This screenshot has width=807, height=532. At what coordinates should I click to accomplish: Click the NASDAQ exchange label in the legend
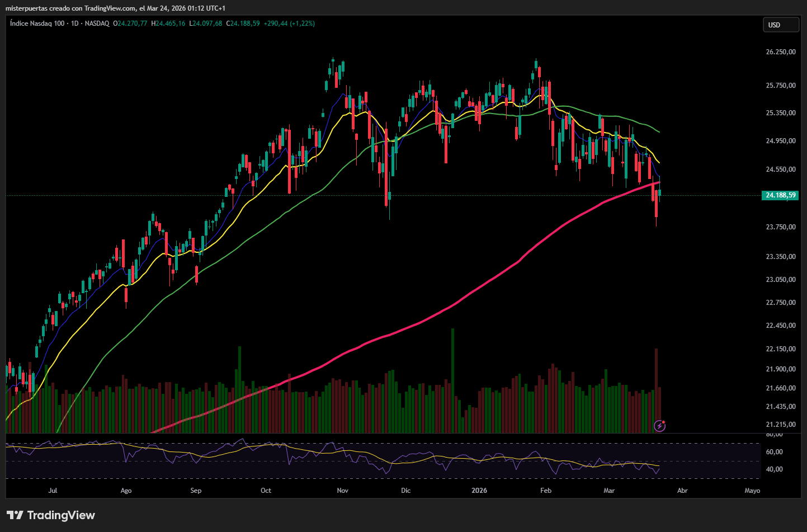tap(97, 23)
